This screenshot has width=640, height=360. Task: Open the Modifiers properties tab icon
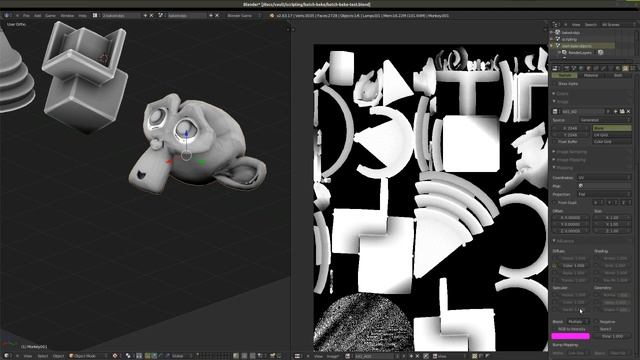[603, 68]
